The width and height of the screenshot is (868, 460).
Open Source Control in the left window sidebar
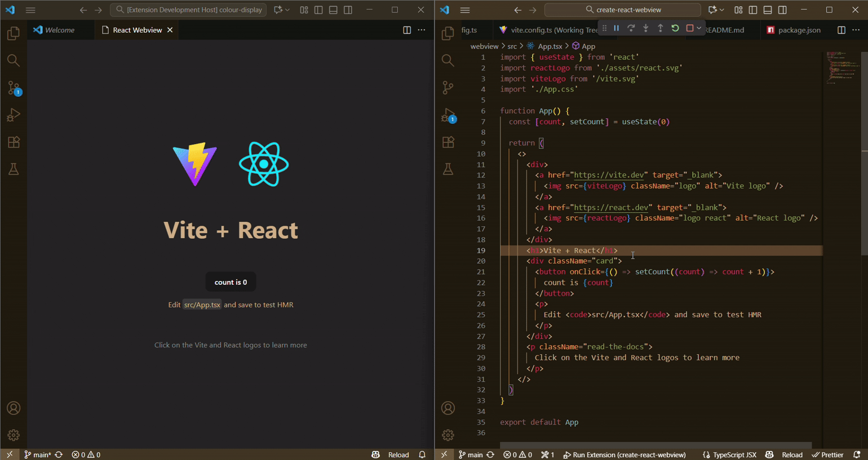[14, 88]
